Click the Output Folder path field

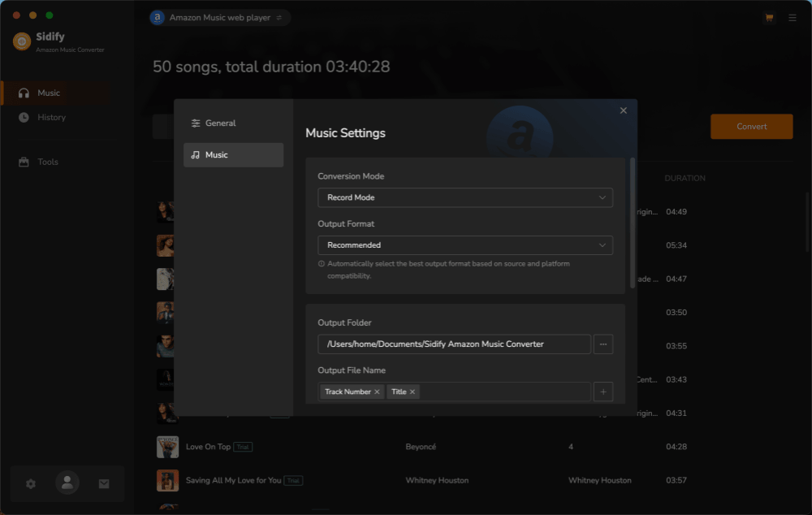coord(454,344)
